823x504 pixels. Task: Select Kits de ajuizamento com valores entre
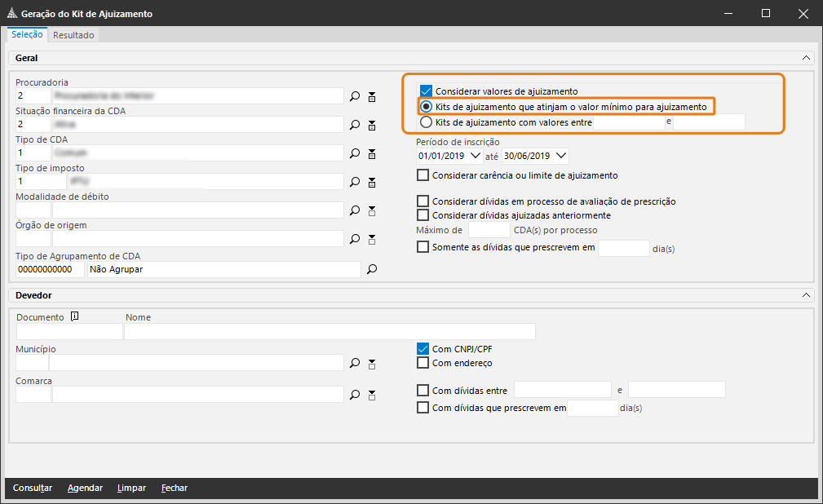point(425,122)
